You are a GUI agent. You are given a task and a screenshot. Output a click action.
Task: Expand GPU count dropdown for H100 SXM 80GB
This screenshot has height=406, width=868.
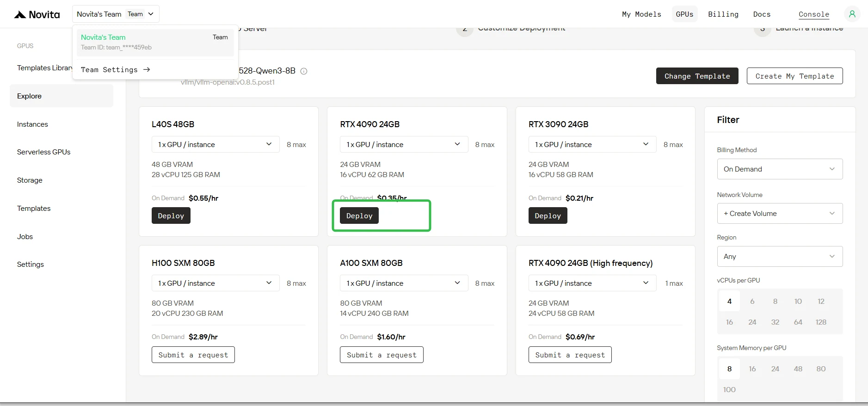tap(215, 283)
